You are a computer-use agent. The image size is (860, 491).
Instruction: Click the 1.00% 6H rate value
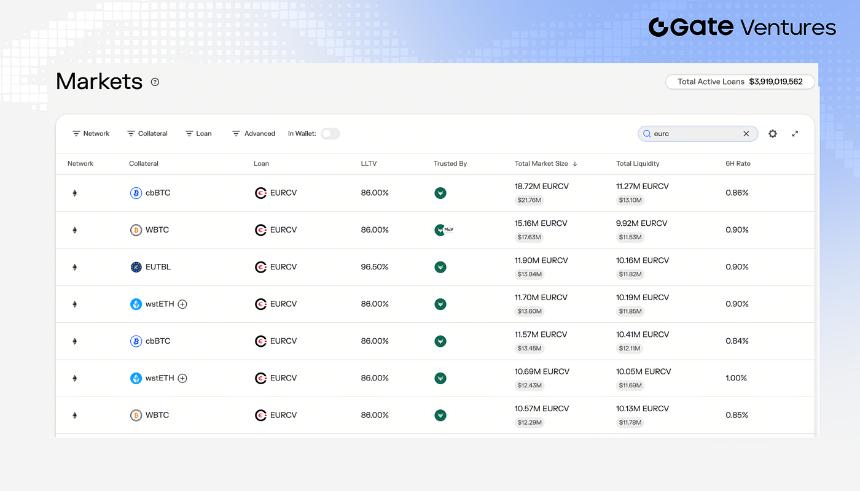click(x=736, y=378)
